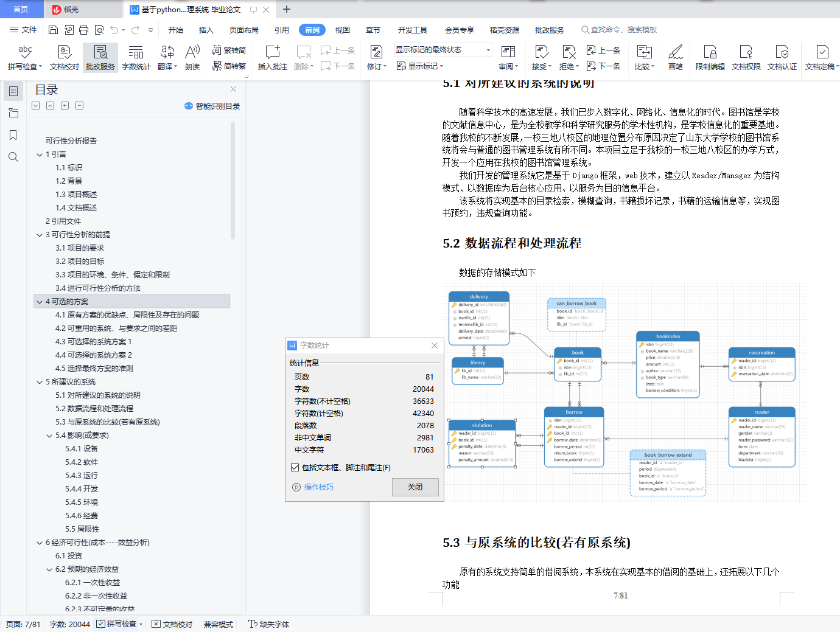
Task: Select outline item 3.2 项目的目标
Action: [x=80, y=262]
